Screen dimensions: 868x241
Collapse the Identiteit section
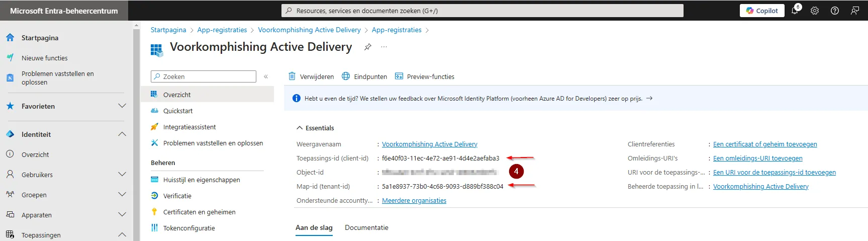122,134
